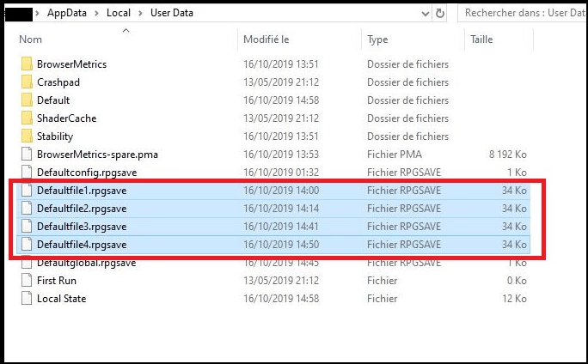Click the Defaultconfig.rpgsave file icon
Screen dimensions: 588x364
tap(27, 172)
